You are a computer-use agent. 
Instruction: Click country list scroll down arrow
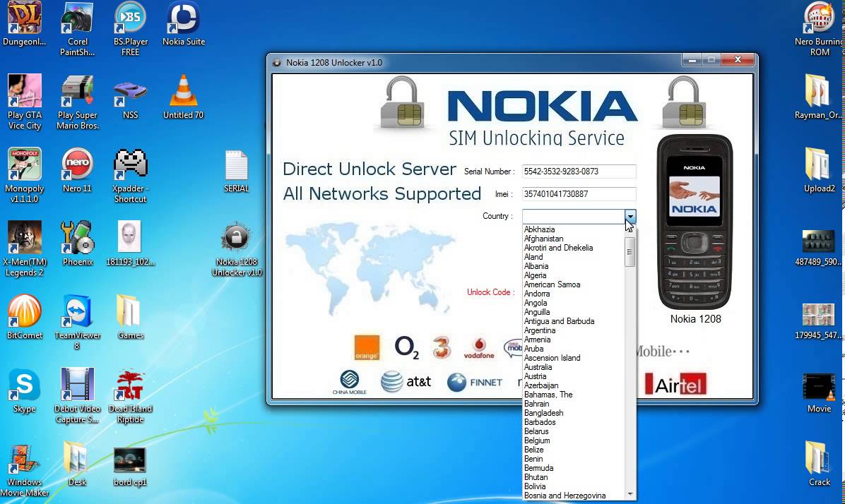pos(630,494)
